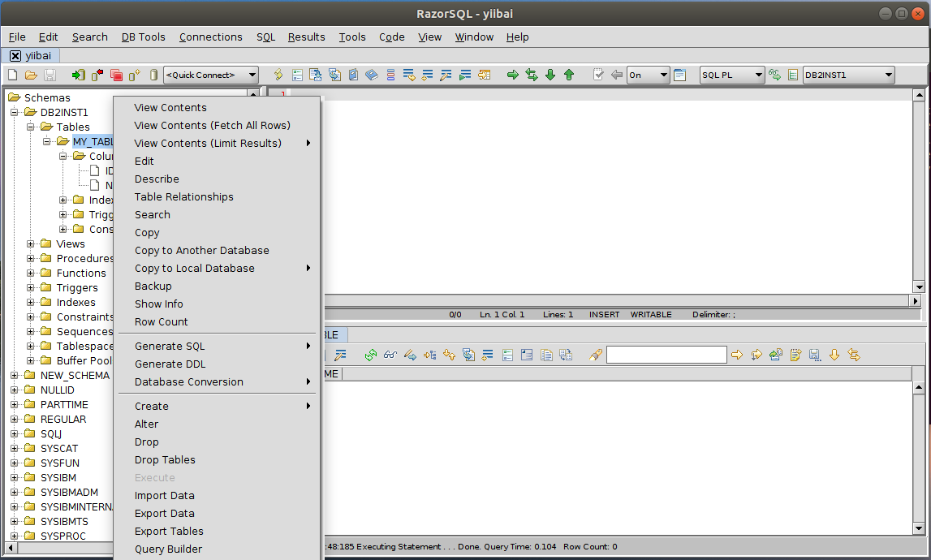The width and height of the screenshot is (931, 560).
Task: Expand the Functions folder node
Action: (x=30, y=274)
